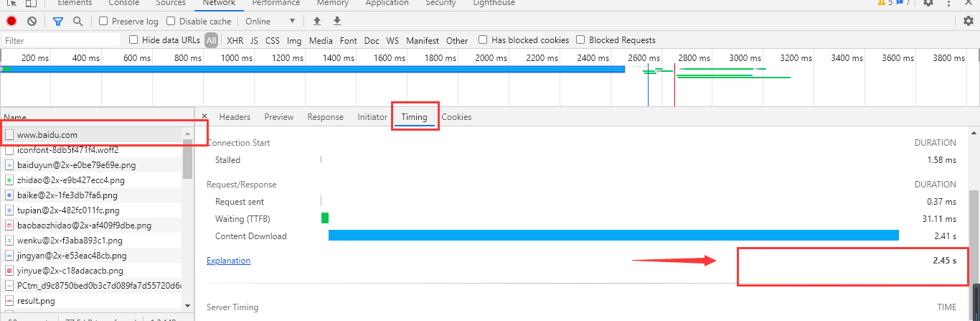
Task: Filter requests by Img
Action: pyautogui.click(x=294, y=41)
